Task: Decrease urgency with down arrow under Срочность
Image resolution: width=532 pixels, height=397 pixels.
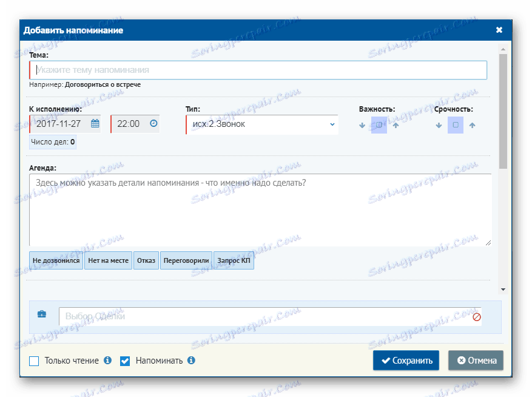Action: [439, 125]
